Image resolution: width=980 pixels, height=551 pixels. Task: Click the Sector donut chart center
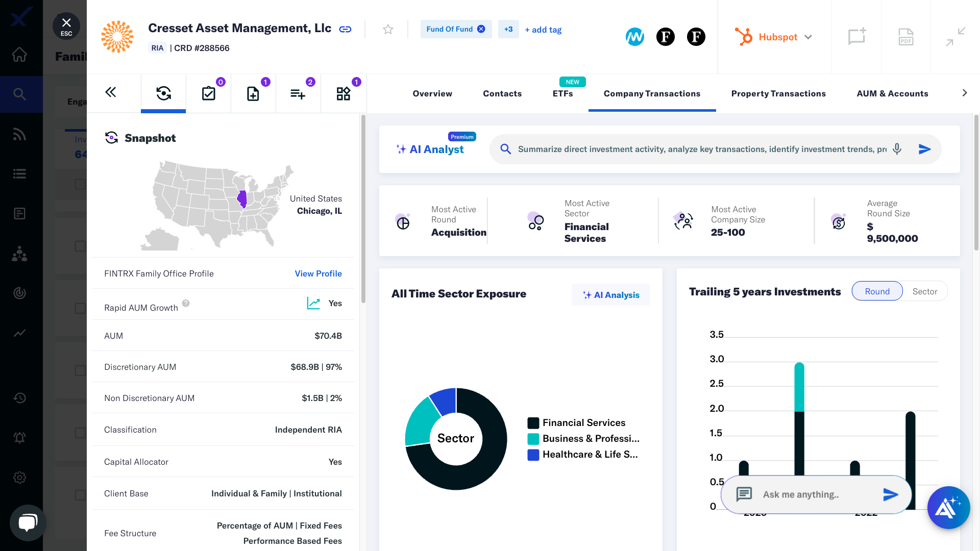click(456, 438)
